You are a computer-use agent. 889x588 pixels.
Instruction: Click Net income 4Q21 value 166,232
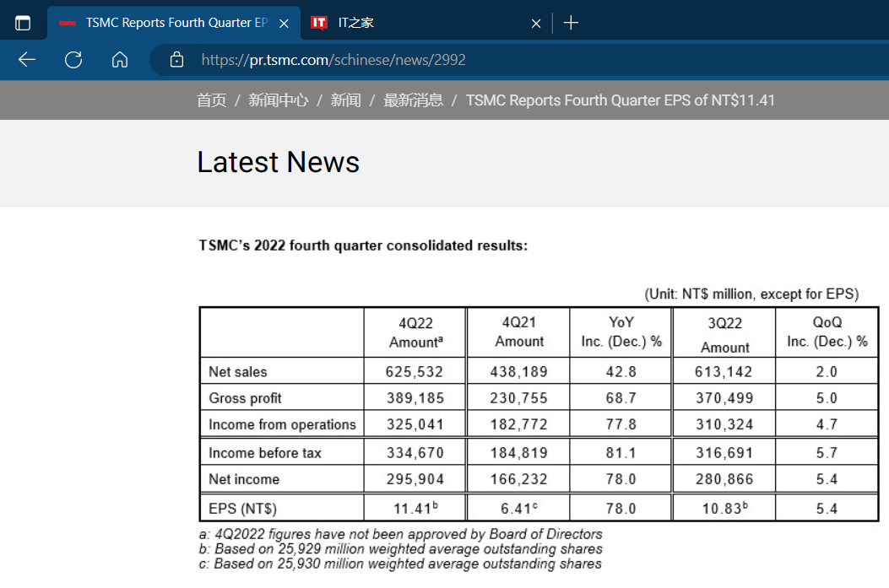518,479
